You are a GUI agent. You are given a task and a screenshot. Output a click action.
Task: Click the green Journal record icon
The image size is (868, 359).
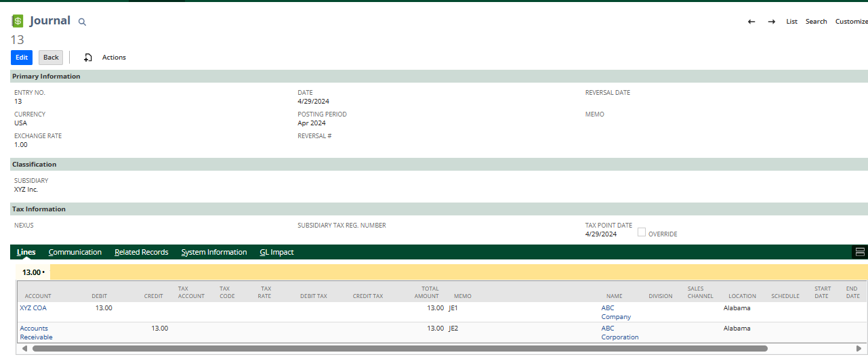(x=18, y=21)
